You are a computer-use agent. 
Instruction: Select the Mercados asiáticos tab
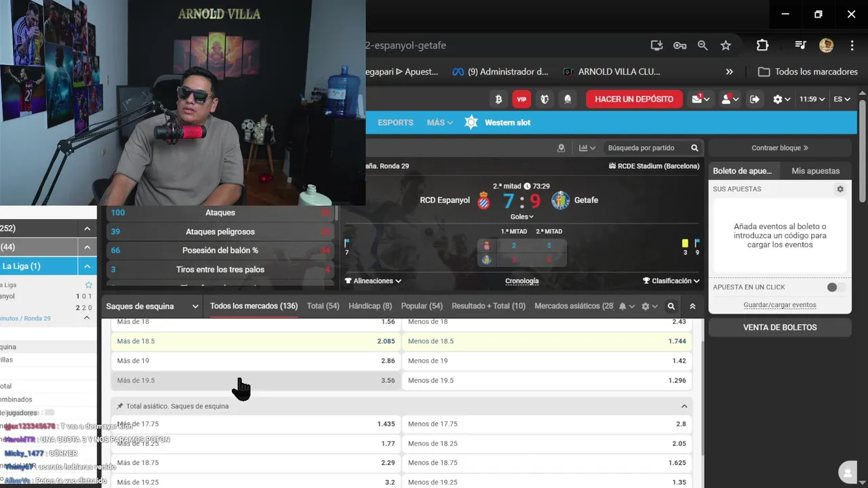click(574, 306)
